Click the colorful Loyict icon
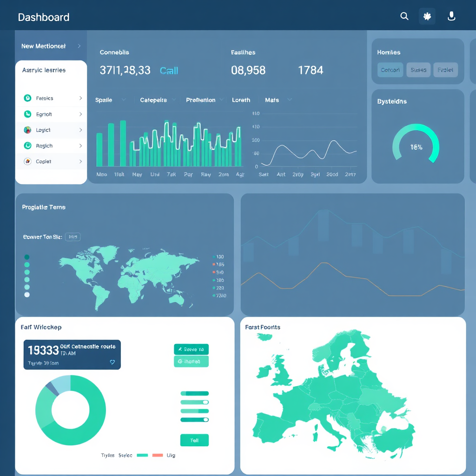 click(27, 130)
